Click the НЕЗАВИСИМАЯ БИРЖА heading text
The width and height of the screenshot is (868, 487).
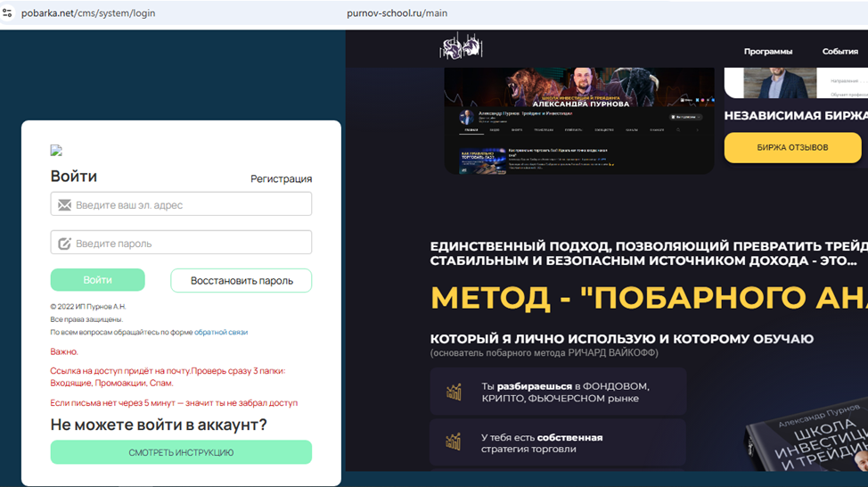click(796, 115)
